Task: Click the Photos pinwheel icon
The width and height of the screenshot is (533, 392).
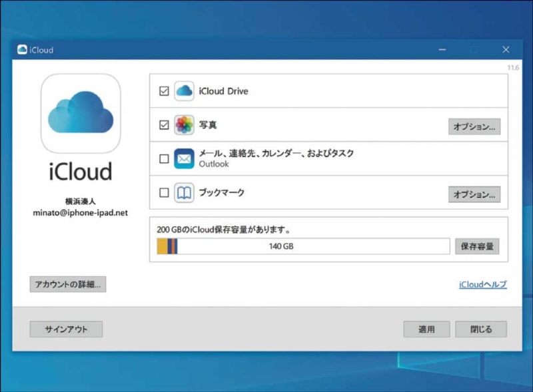Action: (x=184, y=125)
